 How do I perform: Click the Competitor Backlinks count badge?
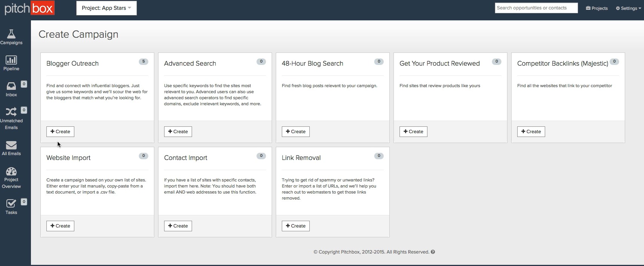(614, 62)
